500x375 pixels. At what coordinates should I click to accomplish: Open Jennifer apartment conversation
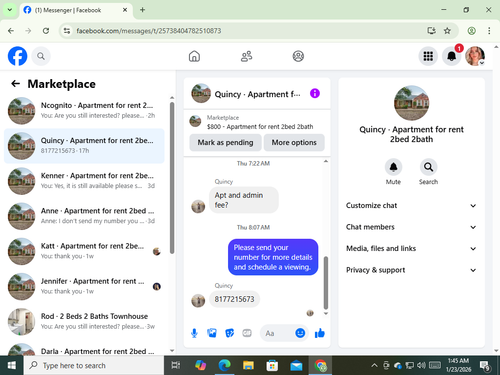(84, 286)
